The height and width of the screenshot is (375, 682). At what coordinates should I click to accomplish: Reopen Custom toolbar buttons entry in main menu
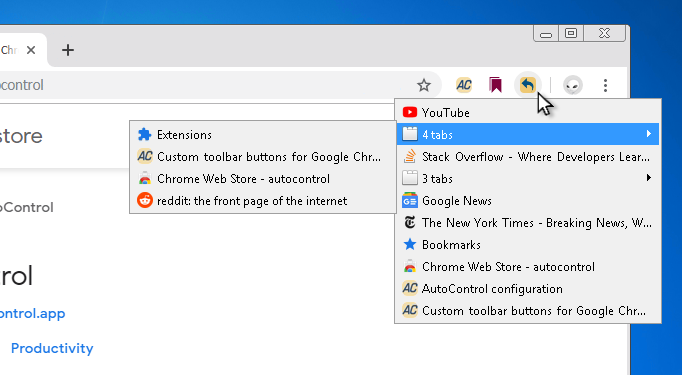pyautogui.click(x=528, y=311)
